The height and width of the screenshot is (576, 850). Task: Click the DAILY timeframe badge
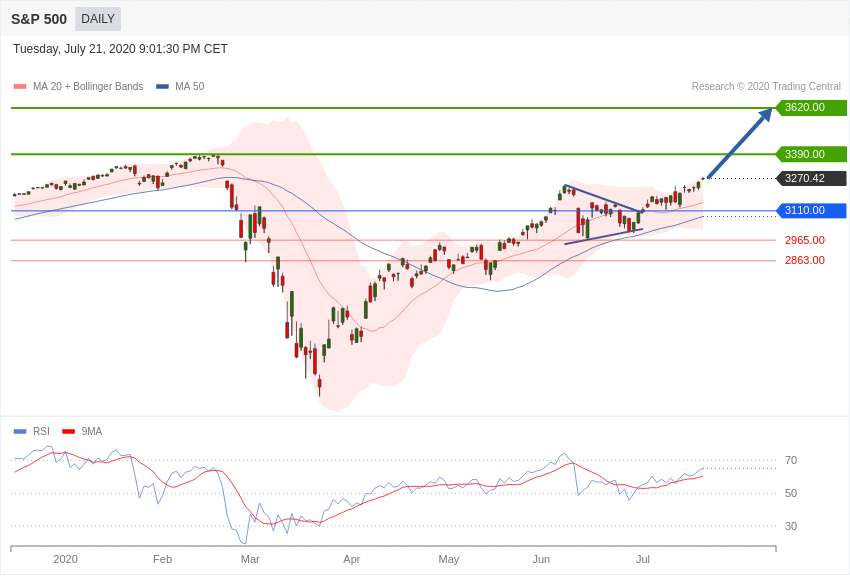pos(98,19)
